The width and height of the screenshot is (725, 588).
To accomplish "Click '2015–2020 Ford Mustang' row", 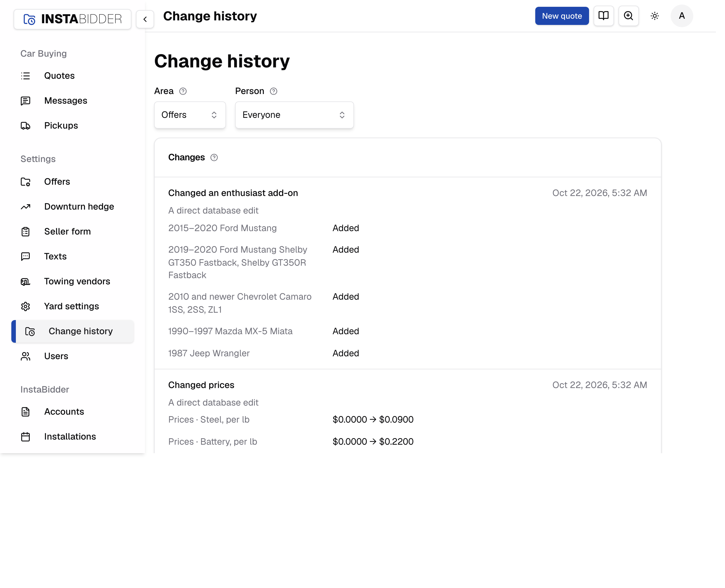I will pos(407,228).
